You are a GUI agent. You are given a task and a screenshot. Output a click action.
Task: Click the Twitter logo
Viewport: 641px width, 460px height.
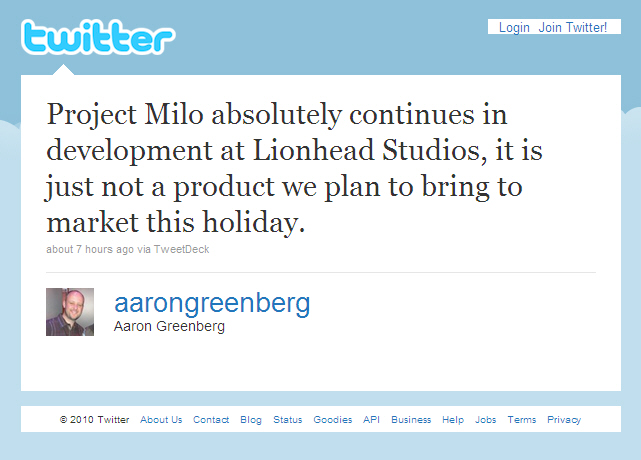click(x=97, y=38)
